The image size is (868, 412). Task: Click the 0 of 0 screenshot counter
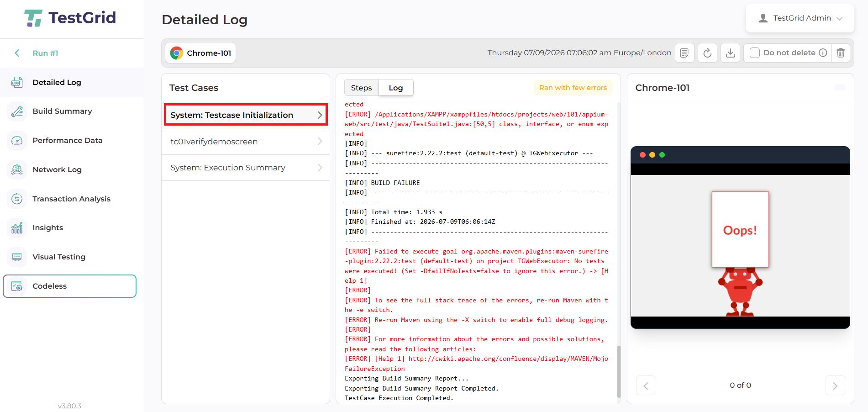pyautogui.click(x=740, y=385)
